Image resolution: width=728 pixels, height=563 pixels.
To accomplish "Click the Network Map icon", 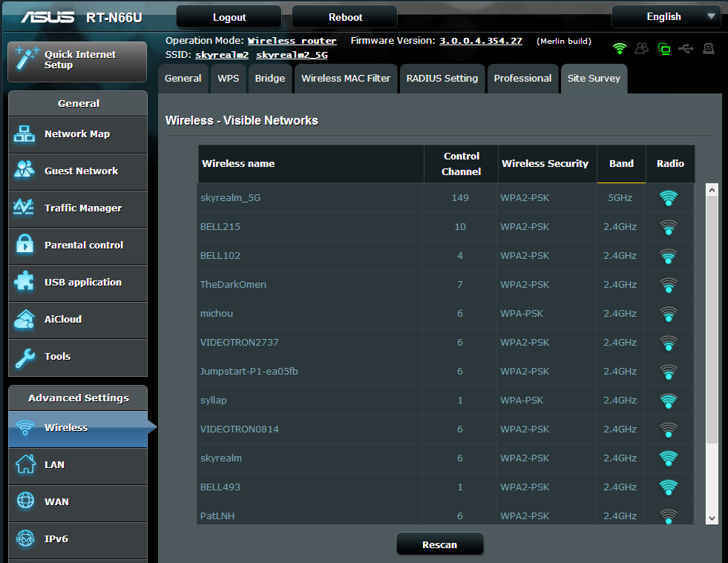I will (24, 134).
